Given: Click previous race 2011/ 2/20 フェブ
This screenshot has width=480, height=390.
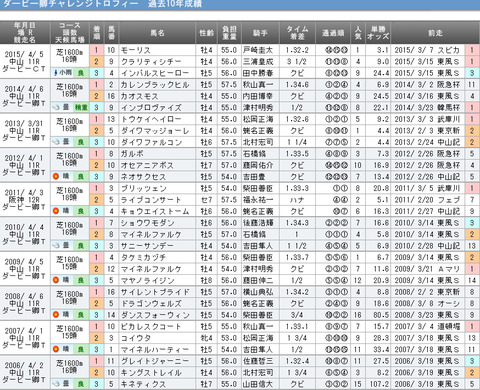Looking at the screenshot, I should point(427,200).
